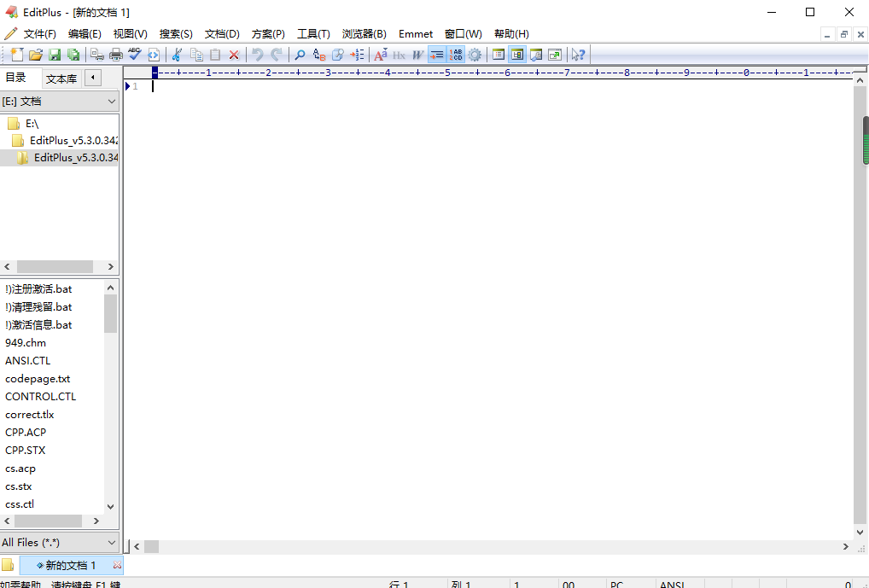Screen dimensions: 869x588
Task: Click the editor's vertical scrollbar down arrow
Action: click(860, 533)
